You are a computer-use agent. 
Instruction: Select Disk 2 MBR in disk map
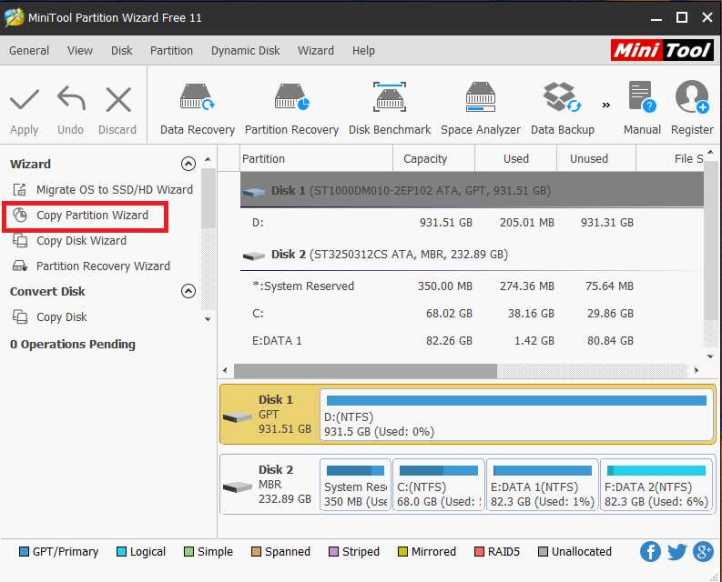tap(270, 484)
